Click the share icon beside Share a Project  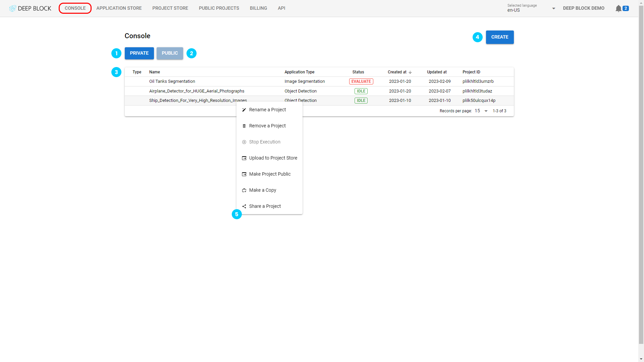pos(244,206)
